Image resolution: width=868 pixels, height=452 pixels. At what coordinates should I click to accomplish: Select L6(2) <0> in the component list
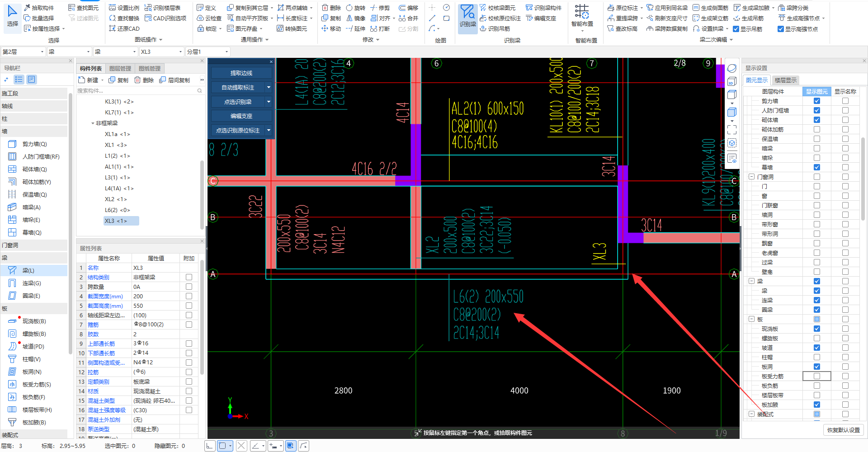click(x=118, y=210)
